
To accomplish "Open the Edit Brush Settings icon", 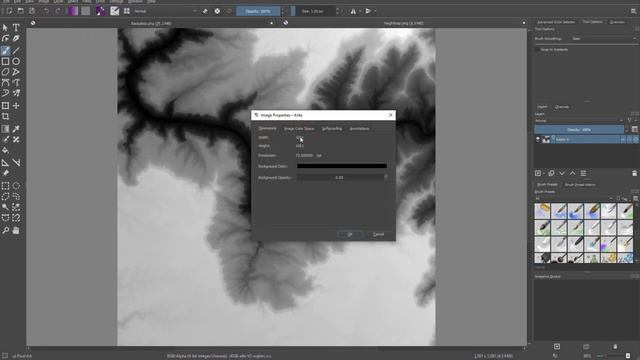I will [115, 11].
